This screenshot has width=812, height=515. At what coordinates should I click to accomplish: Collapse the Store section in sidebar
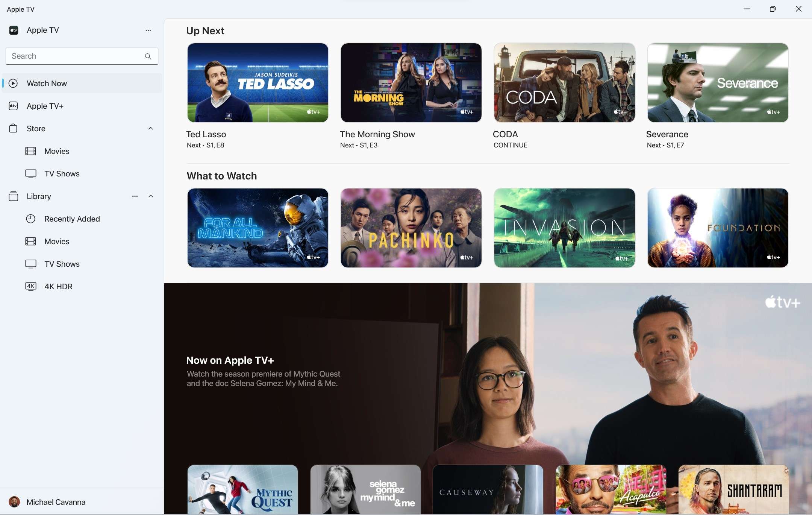(x=150, y=128)
